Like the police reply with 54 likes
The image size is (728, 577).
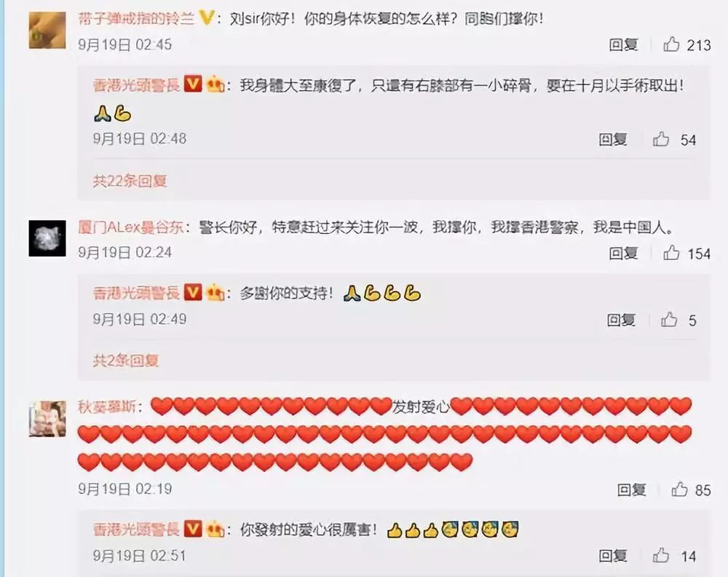661,139
